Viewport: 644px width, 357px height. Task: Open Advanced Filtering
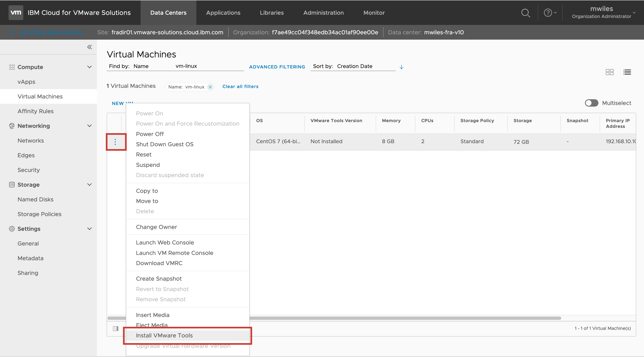point(277,67)
